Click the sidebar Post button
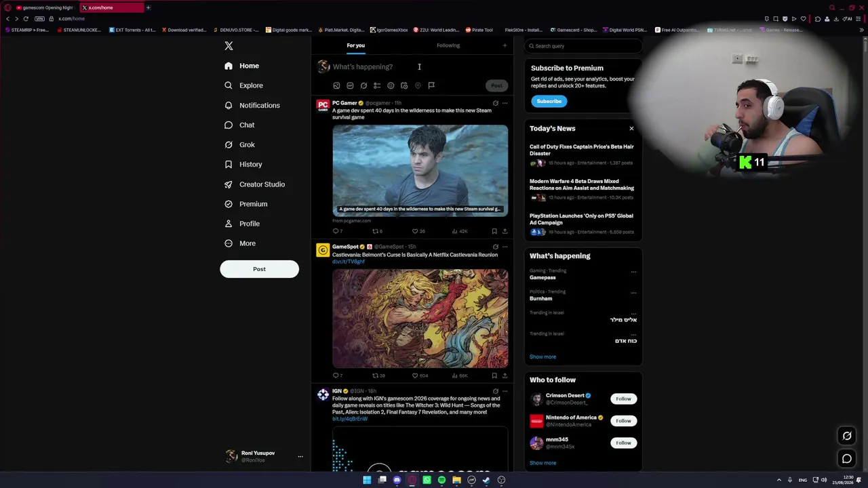Viewport: 868px width, 488px height. pos(259,269)
